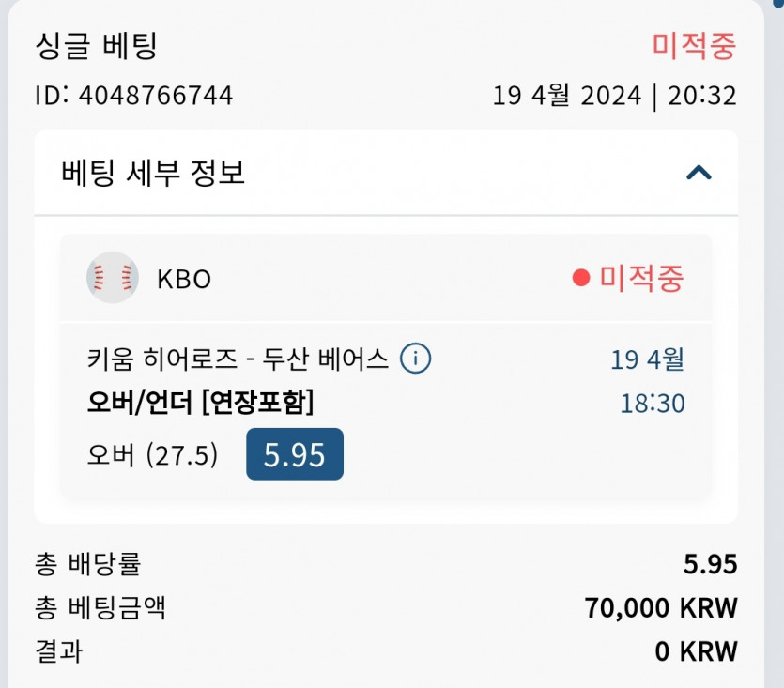Click the 미적중 label in the KBO row

tap(642, 278)
